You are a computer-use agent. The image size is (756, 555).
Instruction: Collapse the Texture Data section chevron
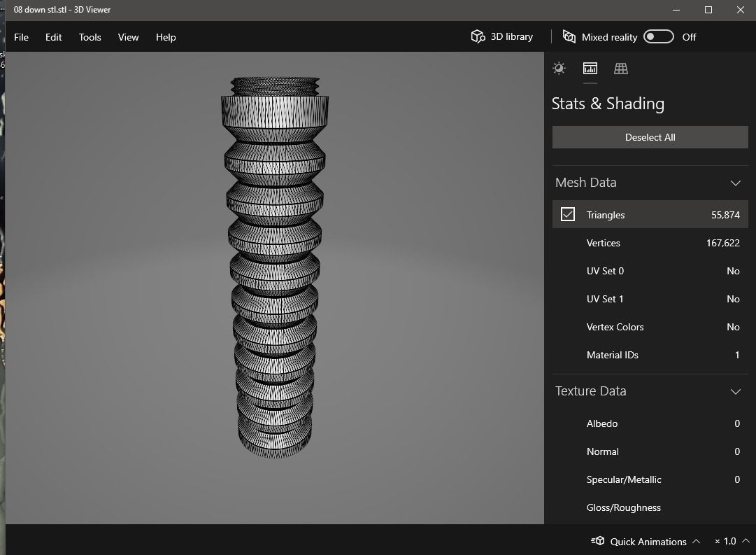(735, 391)
